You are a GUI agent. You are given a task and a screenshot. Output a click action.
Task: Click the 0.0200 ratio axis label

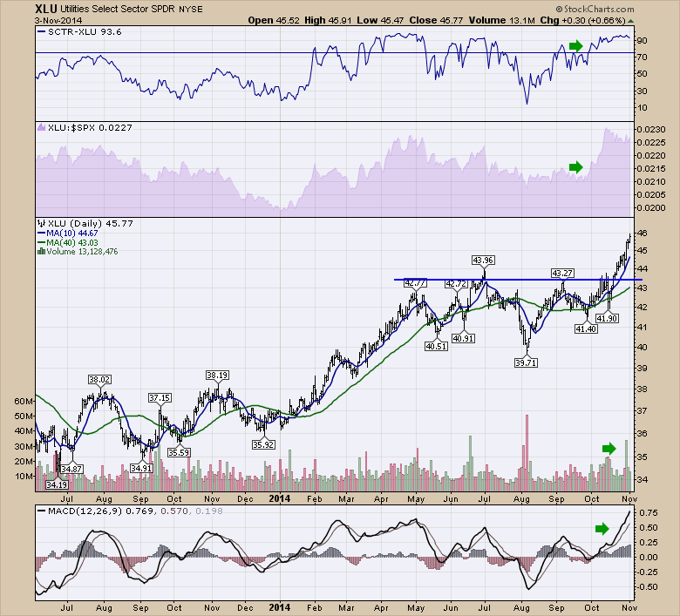pyautogui.click(x=650, y=207)
